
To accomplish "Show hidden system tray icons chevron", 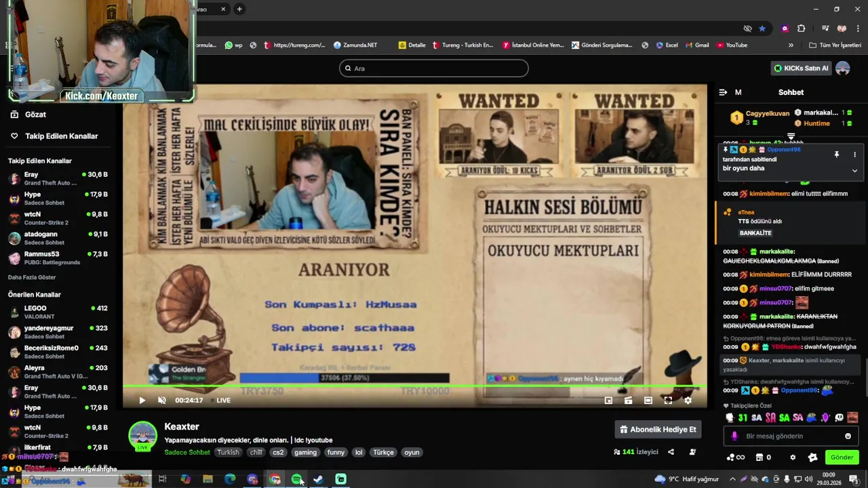I will (x=732, y=479).
